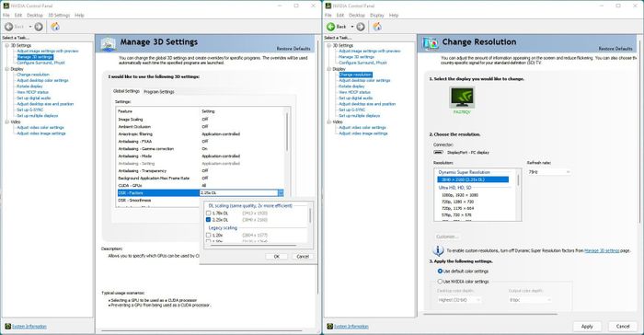Select 3840 x 2160 (2.25x DL) resolution
Image resolution: width=644 pixels, height=335 pixels.
pyautogui.click(x=473, y=179)
